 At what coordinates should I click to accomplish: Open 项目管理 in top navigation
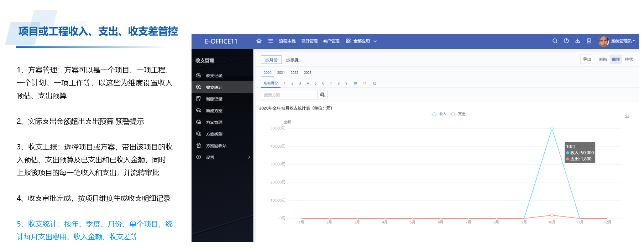(x=309, y=41)
